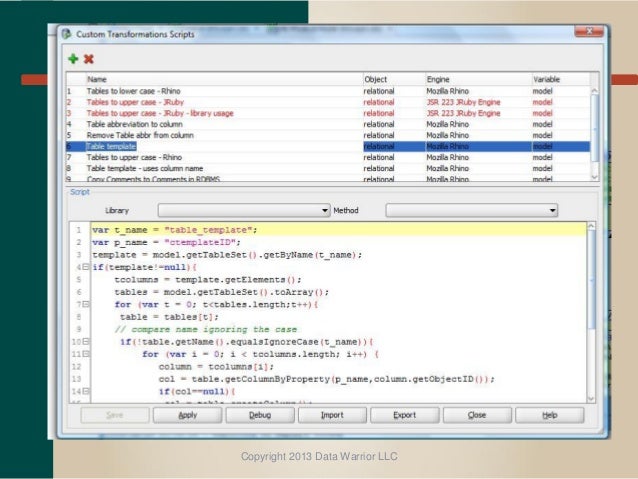This screenshot has height=479, width=638.
Task: Add a new script with green plus icon
Action: click(73, 59)
